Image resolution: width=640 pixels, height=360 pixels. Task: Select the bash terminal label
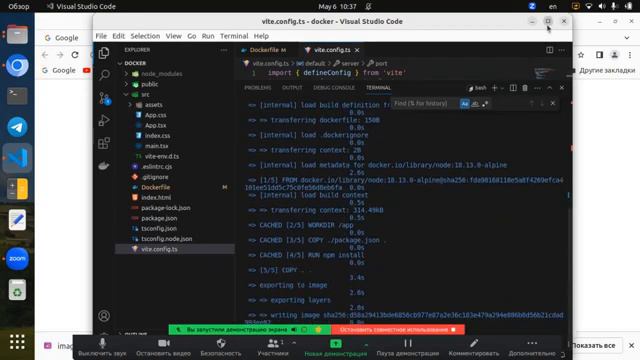[x=477, y=88]
